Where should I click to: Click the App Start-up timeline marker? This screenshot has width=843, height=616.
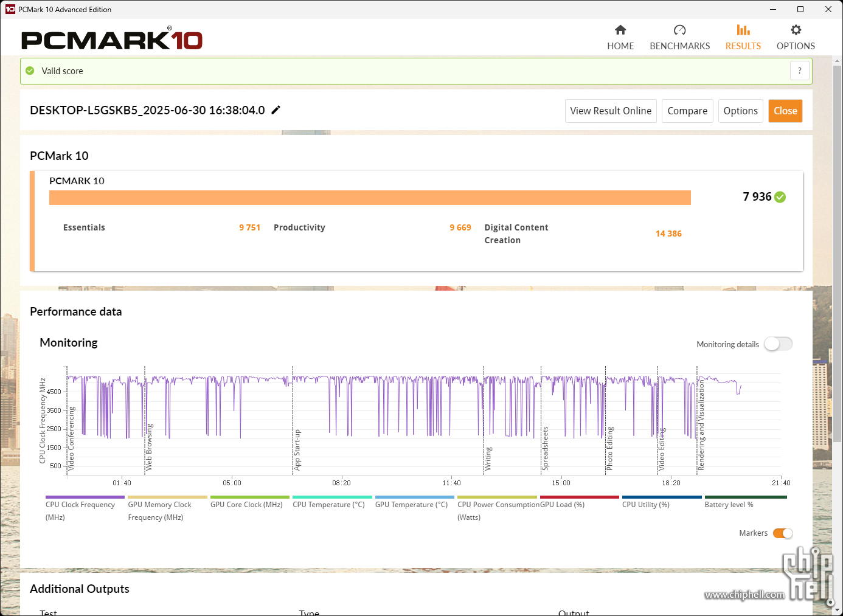click(297, 450)
